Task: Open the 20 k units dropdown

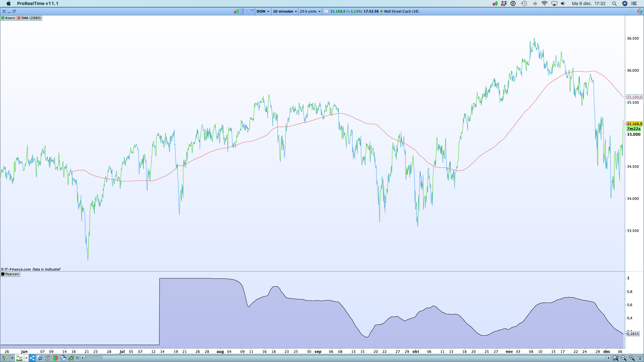Action: 310,11
